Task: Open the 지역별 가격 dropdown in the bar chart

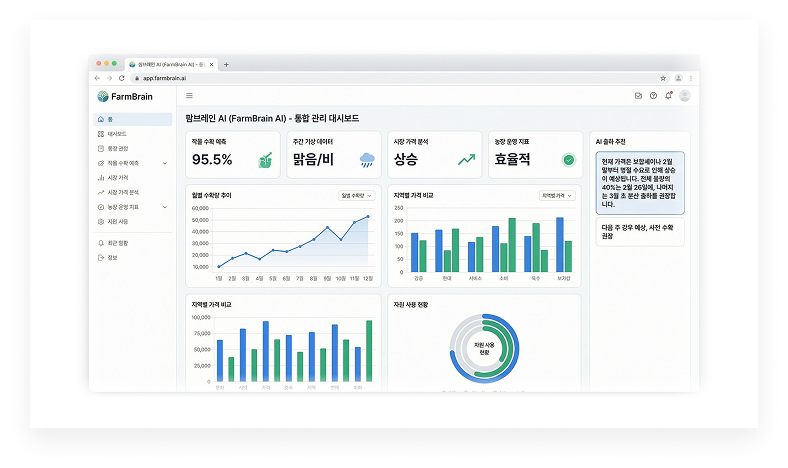Action: (x=557, y=196)
